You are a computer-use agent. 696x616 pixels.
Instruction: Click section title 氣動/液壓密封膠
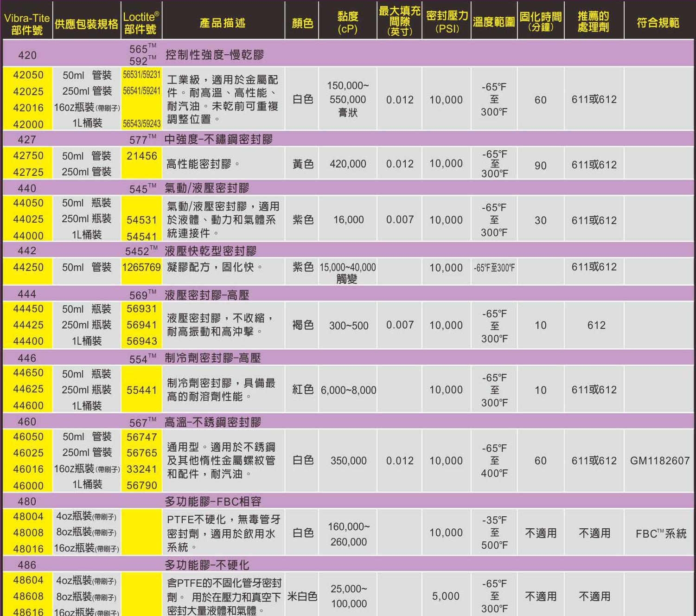pyautogui.click(x=207, y=188)
